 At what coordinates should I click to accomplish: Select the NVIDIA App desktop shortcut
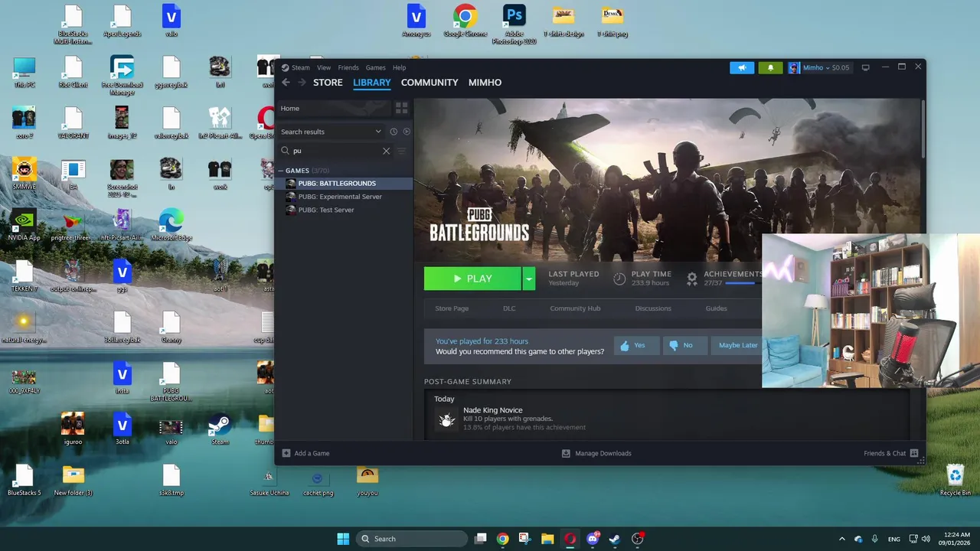pyautogui.click(x=24, y=225)
